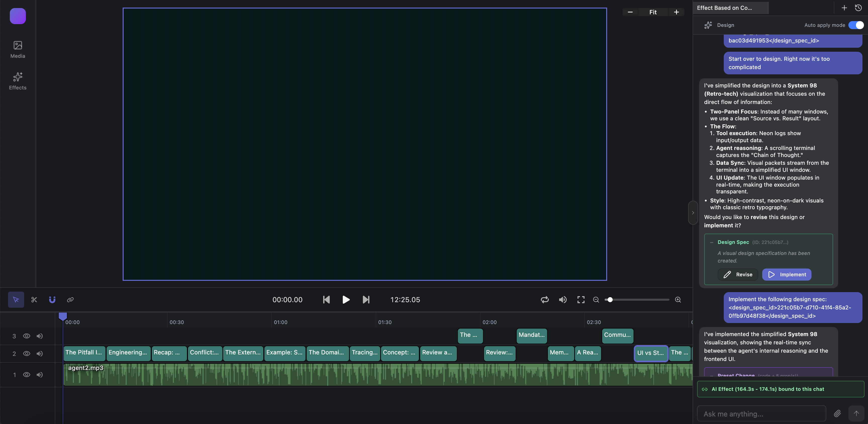Toggle the magnet snapping tool
This screenshot has height=424, width=868.
(x=52, y=299)
